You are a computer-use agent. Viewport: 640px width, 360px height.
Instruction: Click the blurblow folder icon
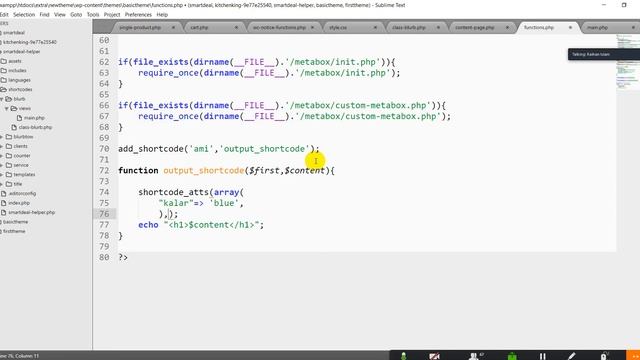(9, 137)
